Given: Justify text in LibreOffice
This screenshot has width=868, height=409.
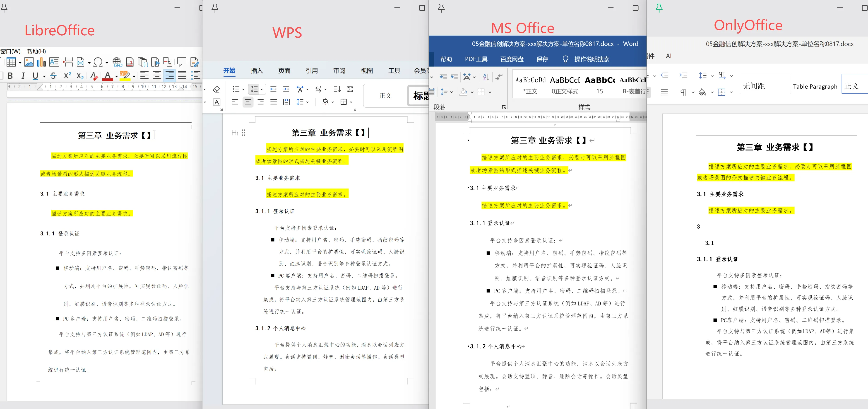Looking at the screenshot, I should 182,76.
